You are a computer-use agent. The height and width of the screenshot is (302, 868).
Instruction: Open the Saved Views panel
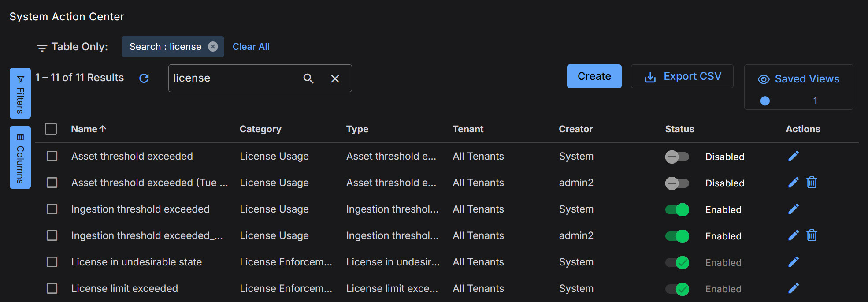coord(798,79)
